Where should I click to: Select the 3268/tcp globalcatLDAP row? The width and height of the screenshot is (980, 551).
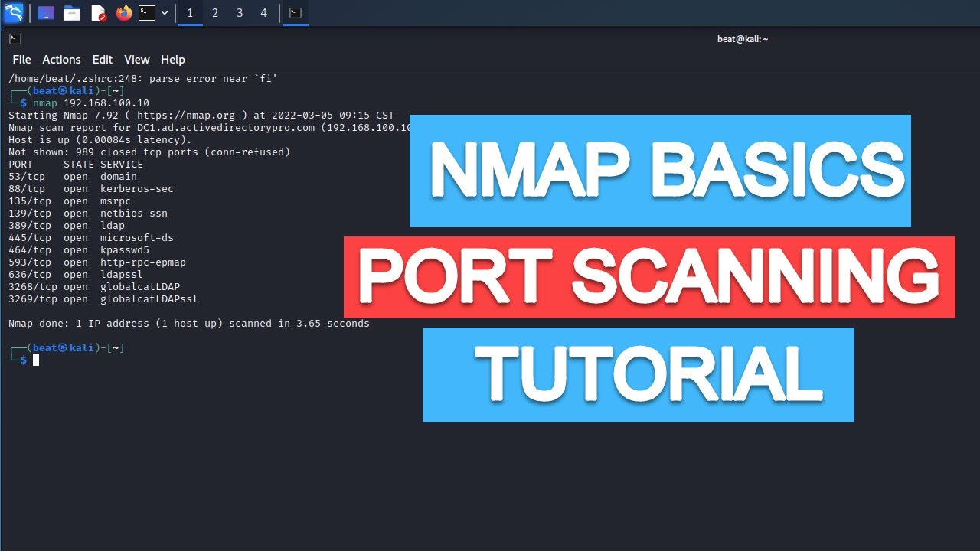pos(94,287)
